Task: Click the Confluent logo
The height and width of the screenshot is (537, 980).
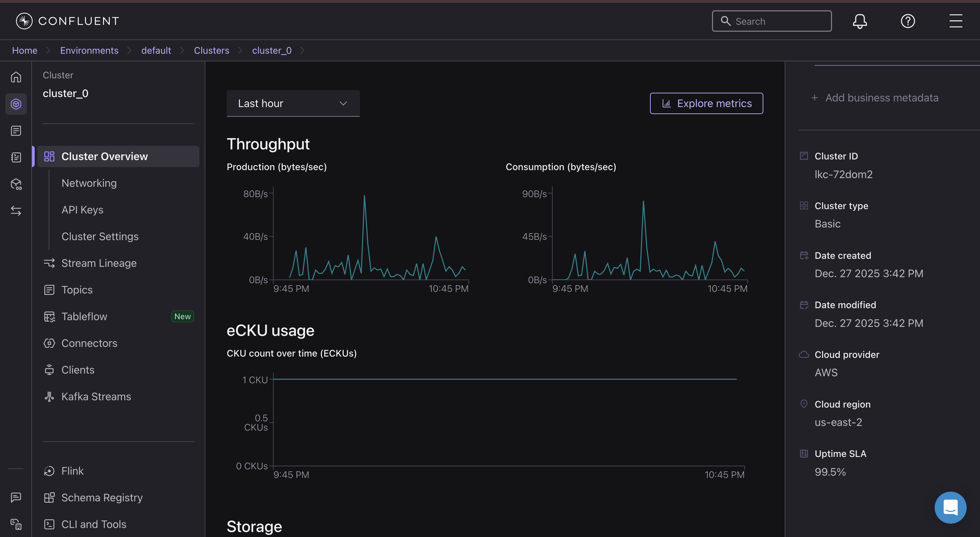Action: click(x=68, y=21)
